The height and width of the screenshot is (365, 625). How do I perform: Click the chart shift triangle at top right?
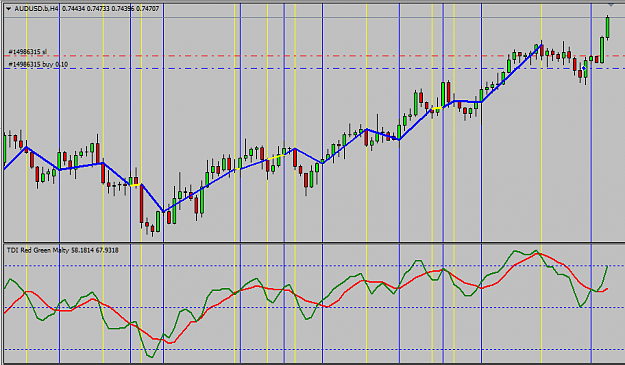(x=611, y=5)
